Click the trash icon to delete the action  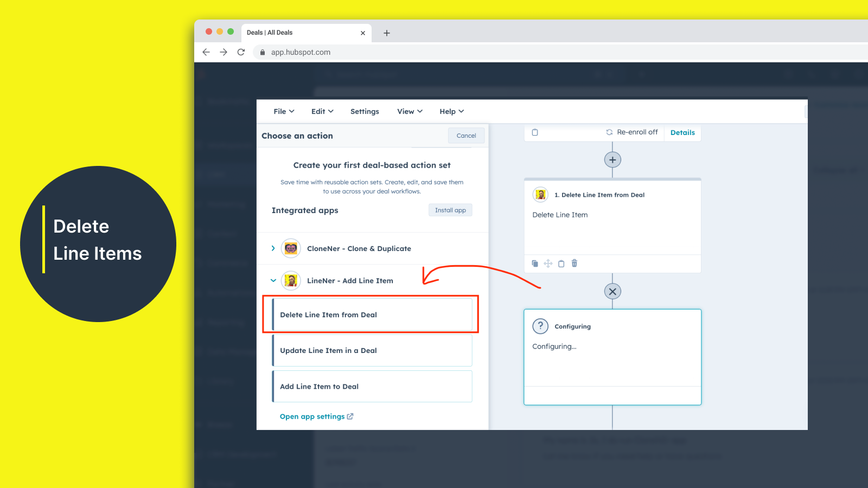click(x=574, y=264)
